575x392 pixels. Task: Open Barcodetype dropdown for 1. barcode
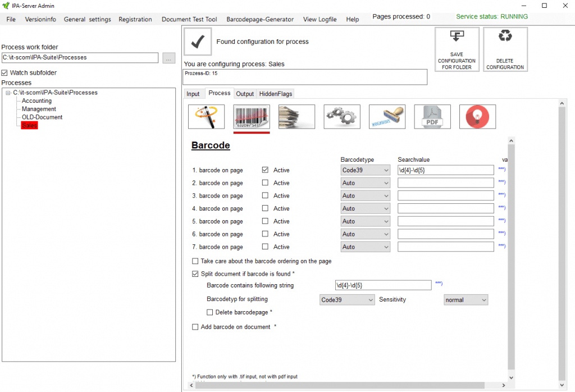[366, 170]
